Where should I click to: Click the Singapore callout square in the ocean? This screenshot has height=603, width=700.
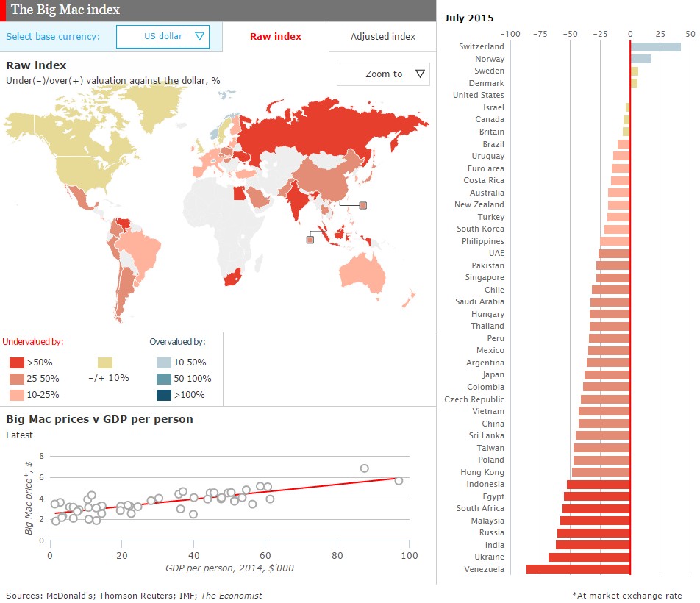point(310,239)
